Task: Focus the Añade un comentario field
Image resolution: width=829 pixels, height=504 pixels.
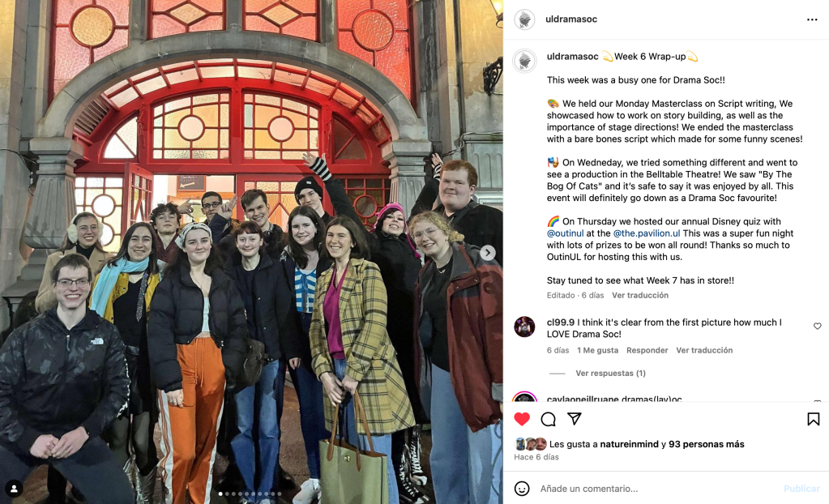Action: [656, 489]
